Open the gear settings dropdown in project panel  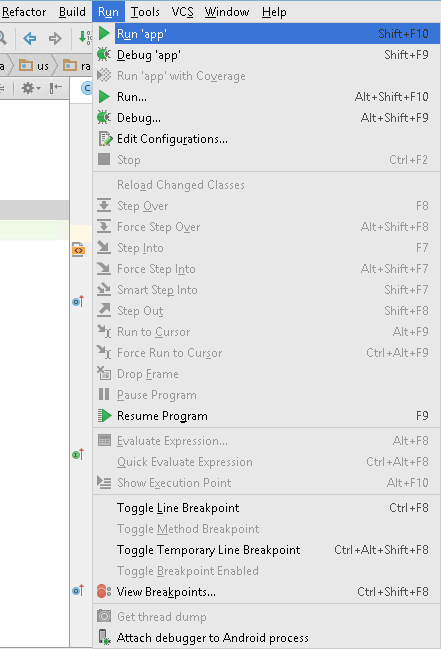click(x=31, y=88)
